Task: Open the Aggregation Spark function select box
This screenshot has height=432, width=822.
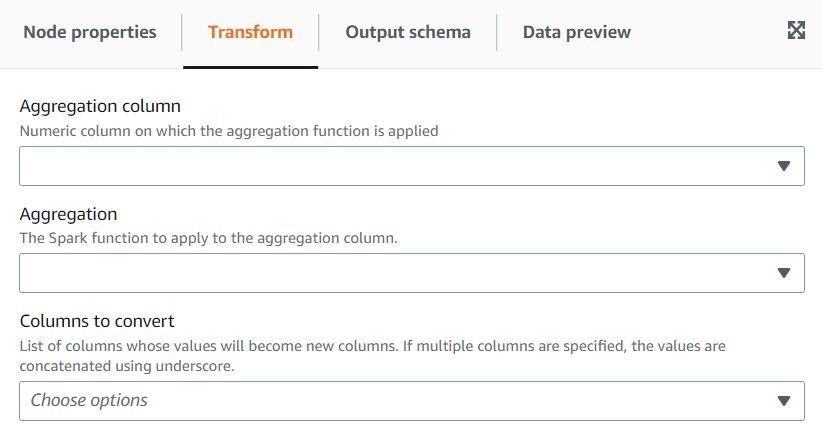Action: 400,273
